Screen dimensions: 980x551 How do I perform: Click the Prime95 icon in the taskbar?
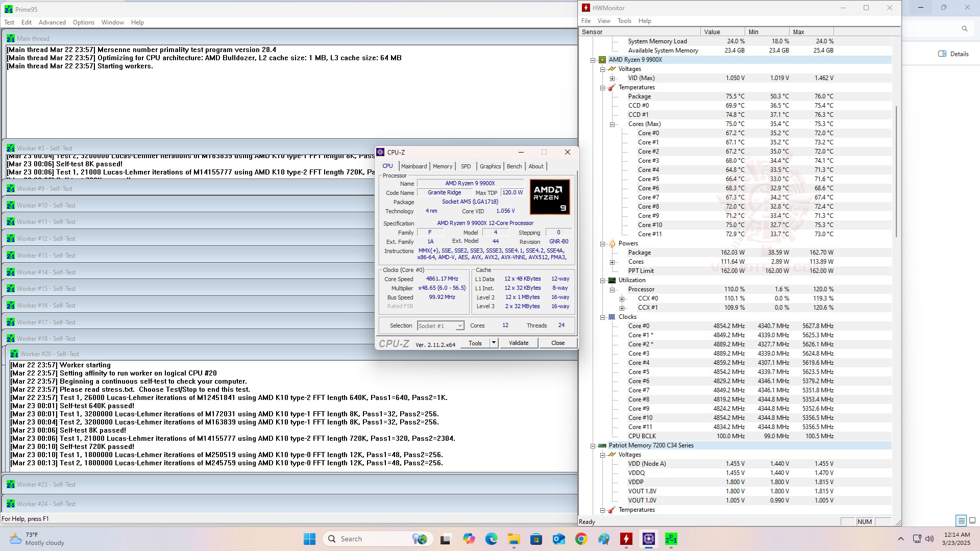coord(671,539)
